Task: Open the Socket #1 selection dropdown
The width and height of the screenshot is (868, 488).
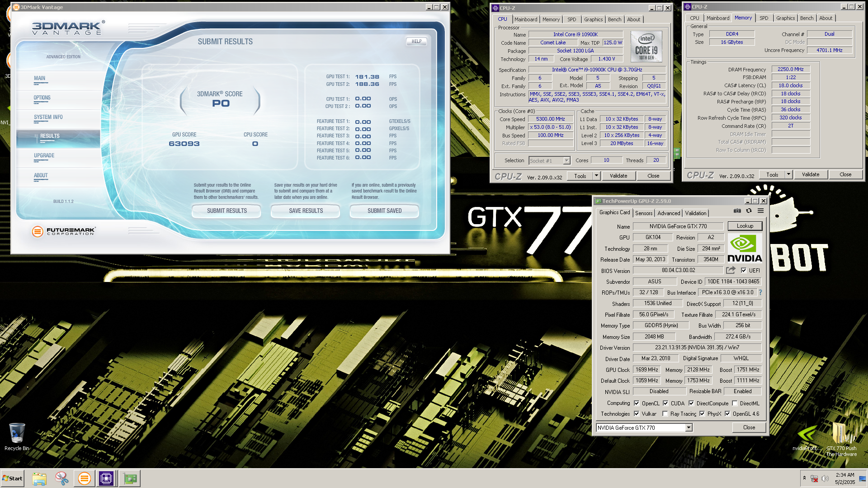Action: pos(566,160)
